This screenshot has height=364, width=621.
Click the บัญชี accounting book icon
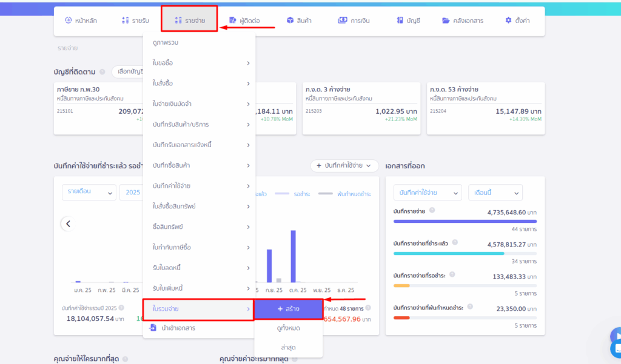click(400, 21)
